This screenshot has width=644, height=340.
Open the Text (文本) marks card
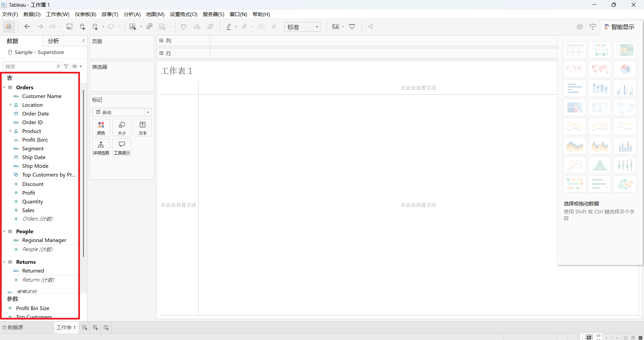(x=143, y=128)
